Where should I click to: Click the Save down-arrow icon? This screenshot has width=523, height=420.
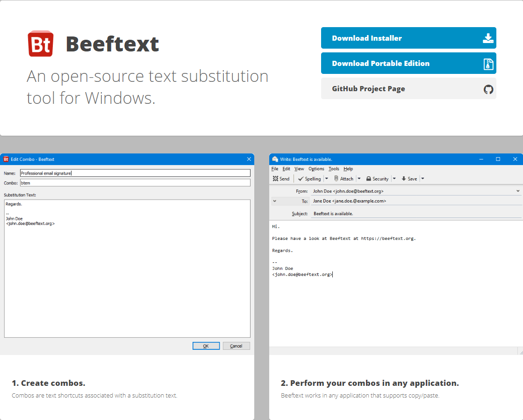(404, 179)
